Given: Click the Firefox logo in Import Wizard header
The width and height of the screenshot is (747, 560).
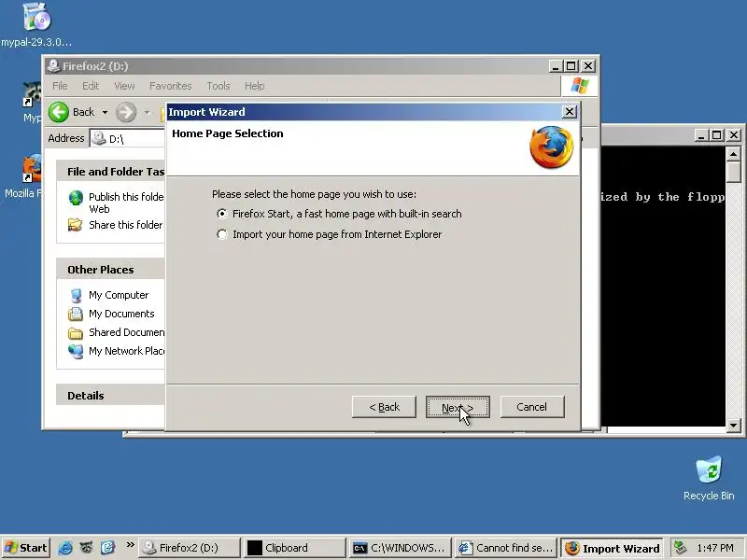Looking at the screenshot, I should (x=552, y=147).
